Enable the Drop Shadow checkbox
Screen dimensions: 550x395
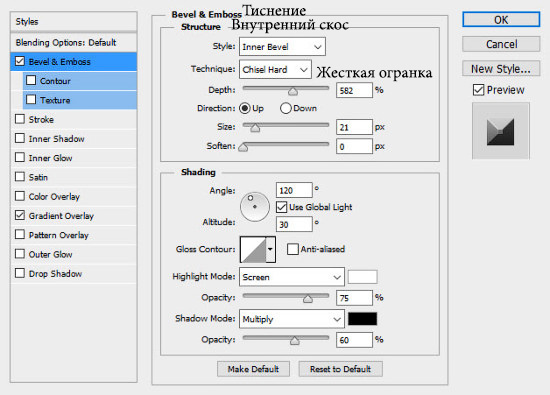click(20, 273)
